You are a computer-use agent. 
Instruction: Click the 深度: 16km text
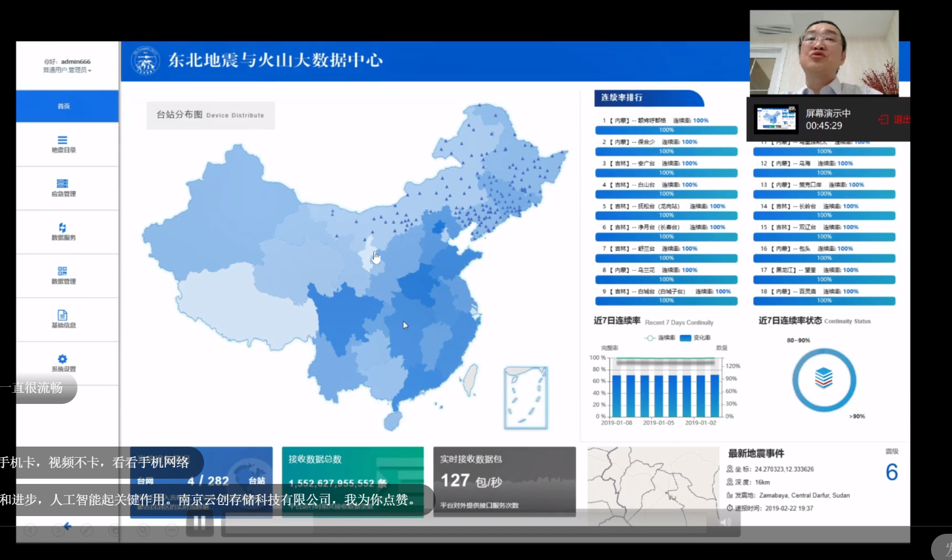coord(748,482)
